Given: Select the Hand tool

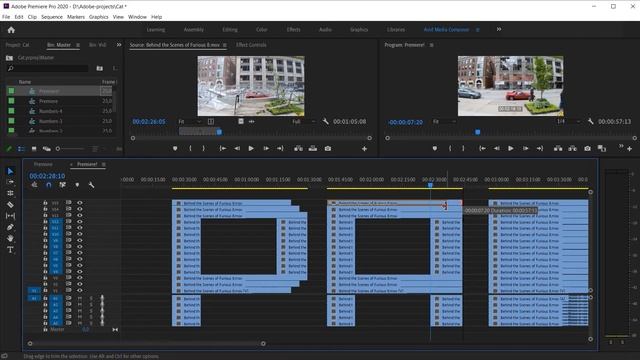Looking at the screenshot, I should tap(10, 238).
